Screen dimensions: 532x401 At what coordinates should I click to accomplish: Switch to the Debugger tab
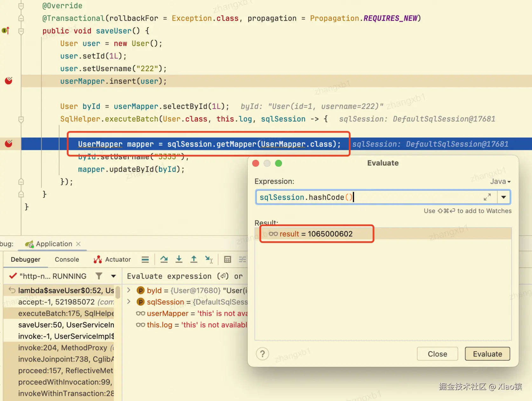25,260
